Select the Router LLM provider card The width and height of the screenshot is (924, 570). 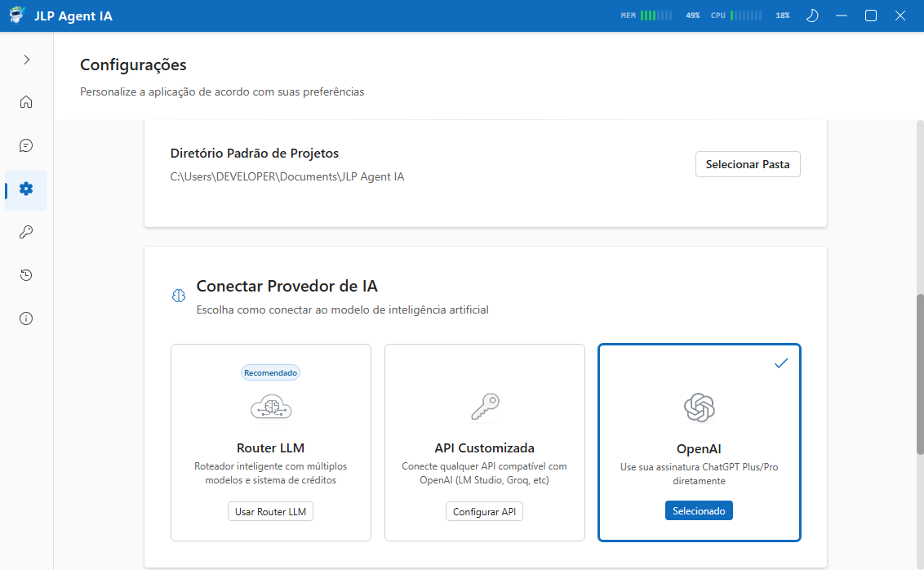(270, 442)
